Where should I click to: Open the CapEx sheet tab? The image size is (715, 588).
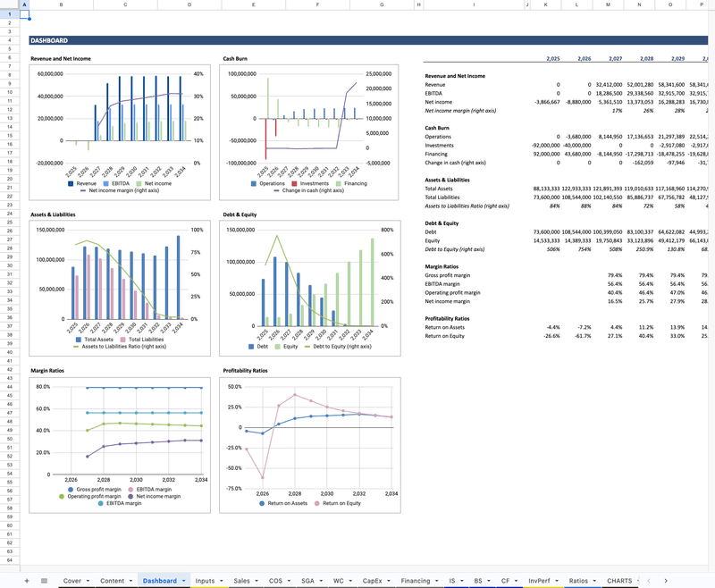click(x=373, y=581)
